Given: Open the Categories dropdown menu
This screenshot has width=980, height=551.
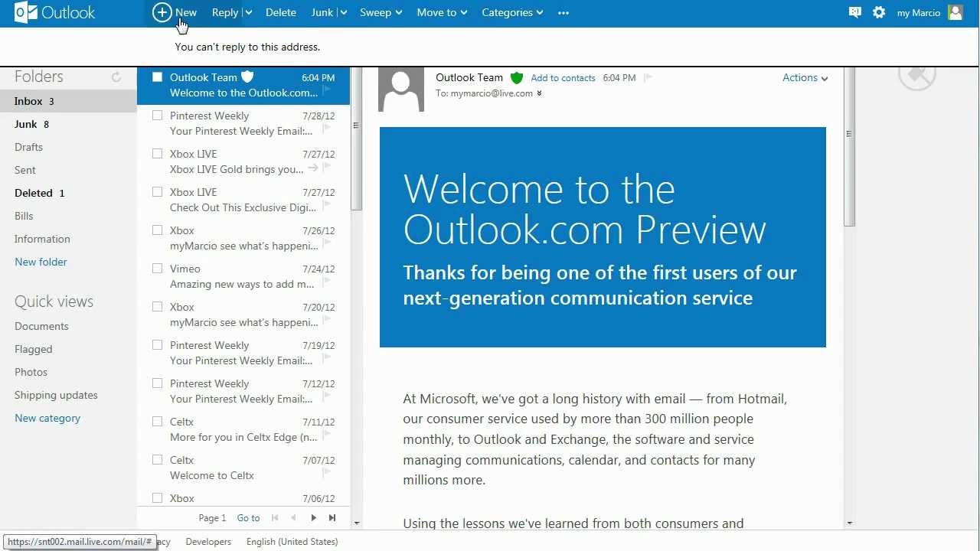Looking at the screenshot, I should pyautogui.click(x=512, y=12).
